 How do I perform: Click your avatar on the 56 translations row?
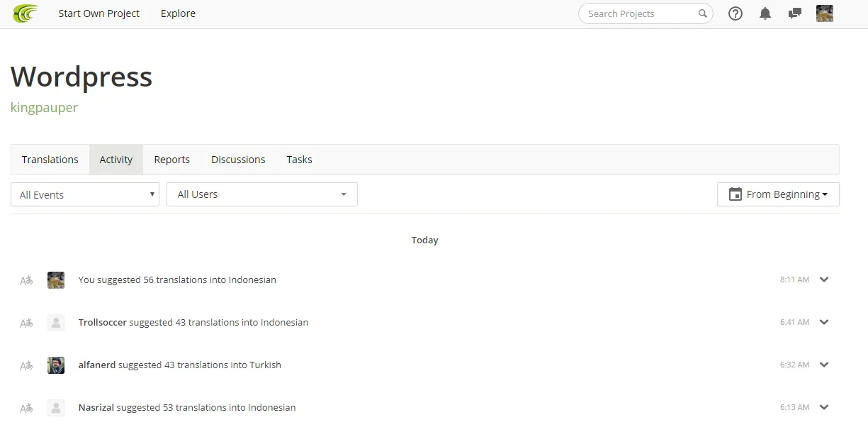(56, 279)
